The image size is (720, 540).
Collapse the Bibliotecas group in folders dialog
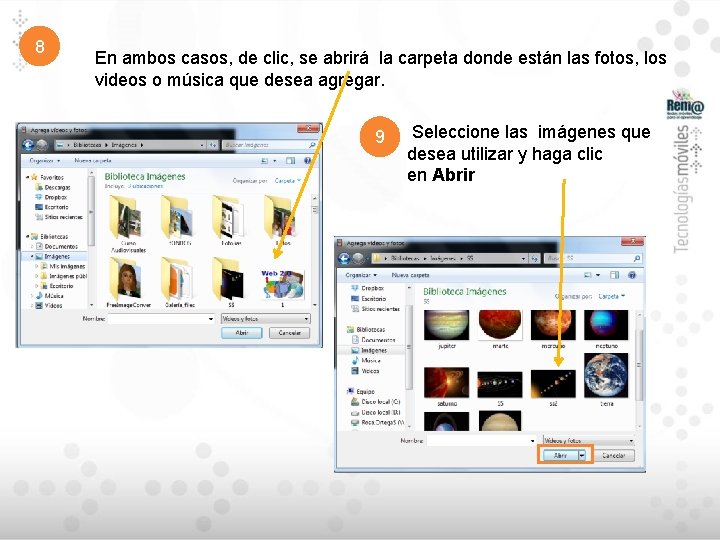[x=27, y=236]
